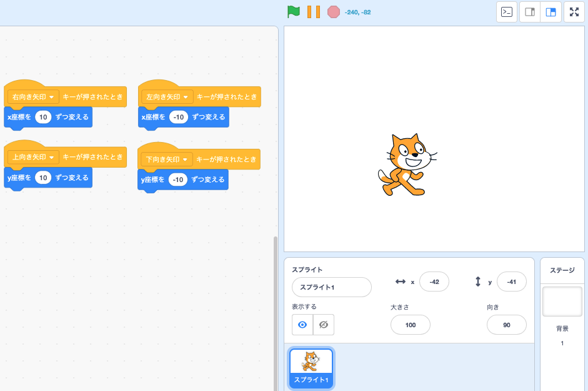Image resolution: width=588 pixels, height=391 pixels.
Task: Edit the value -10 in x座標 block
Action: click(179, 117)
